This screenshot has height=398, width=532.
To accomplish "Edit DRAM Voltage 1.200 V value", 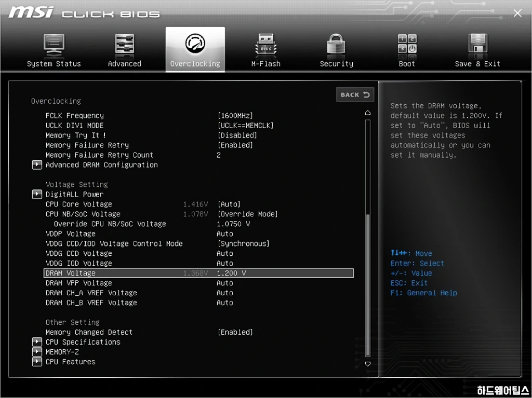I will [231, 273].
